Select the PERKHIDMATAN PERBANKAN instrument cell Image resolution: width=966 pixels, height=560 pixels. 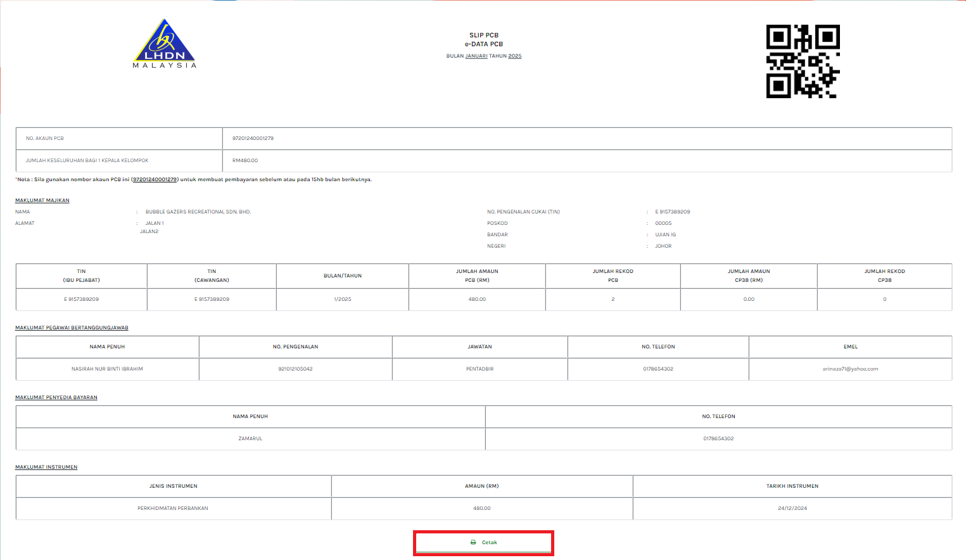pos(174,507)
